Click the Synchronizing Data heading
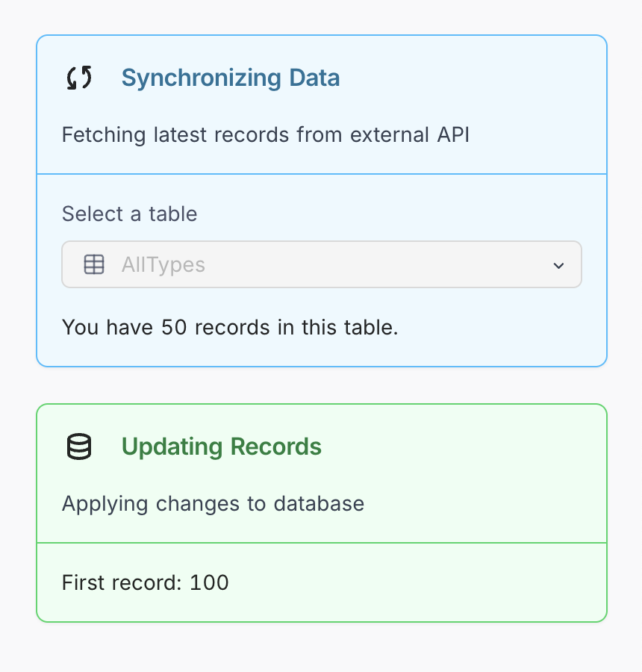This screenshot has height=672, width=642. pyautogui.click(x=230, y=78)
